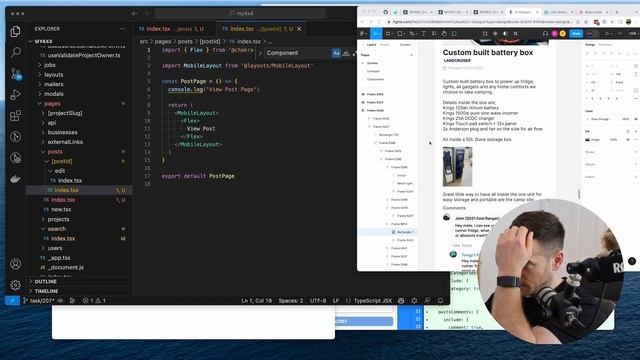
Task: Switch to the GitHub pinned browser tab
Action: click(385, 12)
